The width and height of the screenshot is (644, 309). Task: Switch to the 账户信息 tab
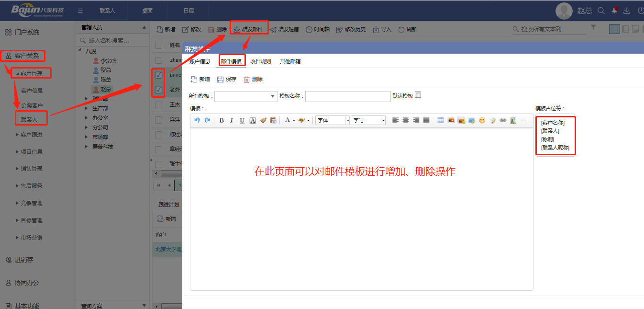(x=200, y=61)
